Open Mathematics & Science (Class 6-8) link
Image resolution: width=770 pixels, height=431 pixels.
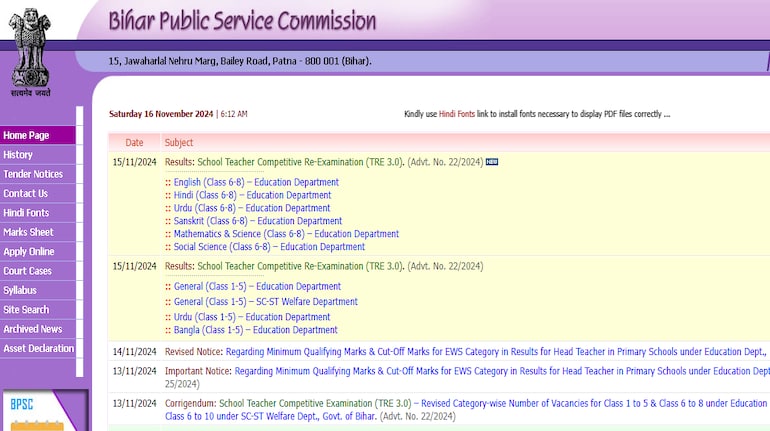coord(286,234)
